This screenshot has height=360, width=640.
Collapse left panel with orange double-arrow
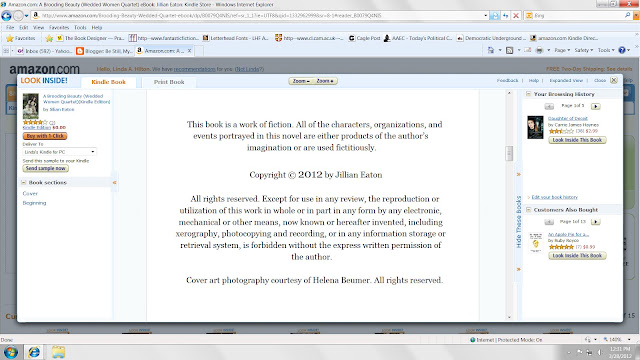coord(115,182)
